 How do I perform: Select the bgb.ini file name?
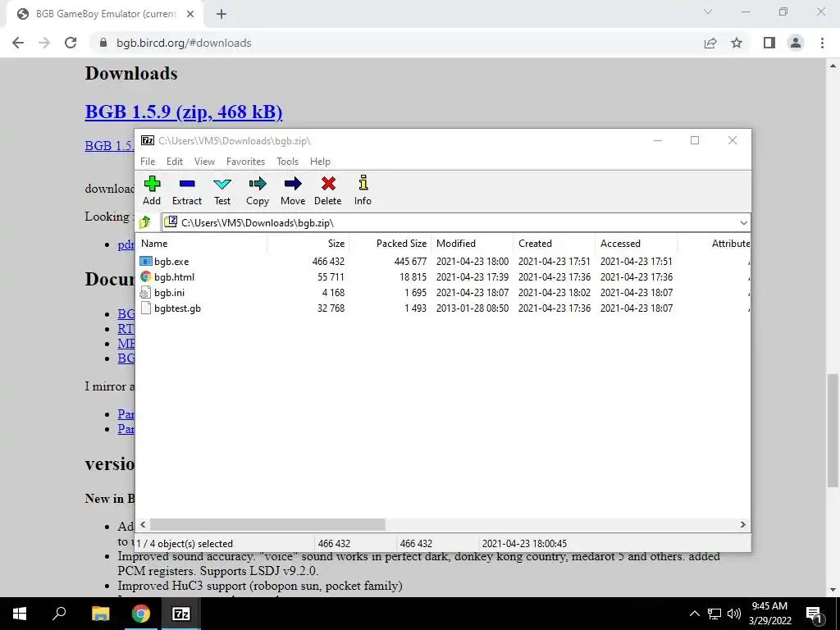tap(169, 293)
